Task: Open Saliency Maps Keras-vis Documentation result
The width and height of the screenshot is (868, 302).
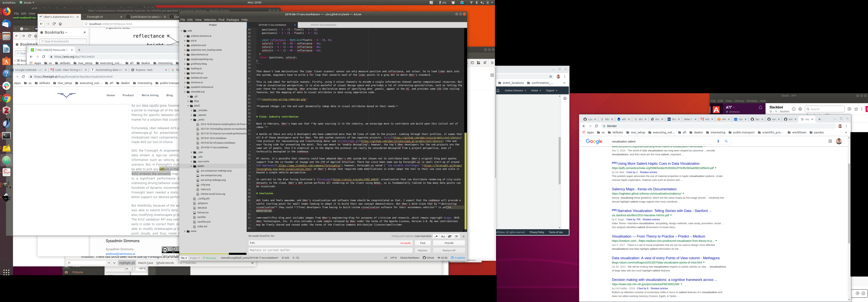Action: point(644,189)
